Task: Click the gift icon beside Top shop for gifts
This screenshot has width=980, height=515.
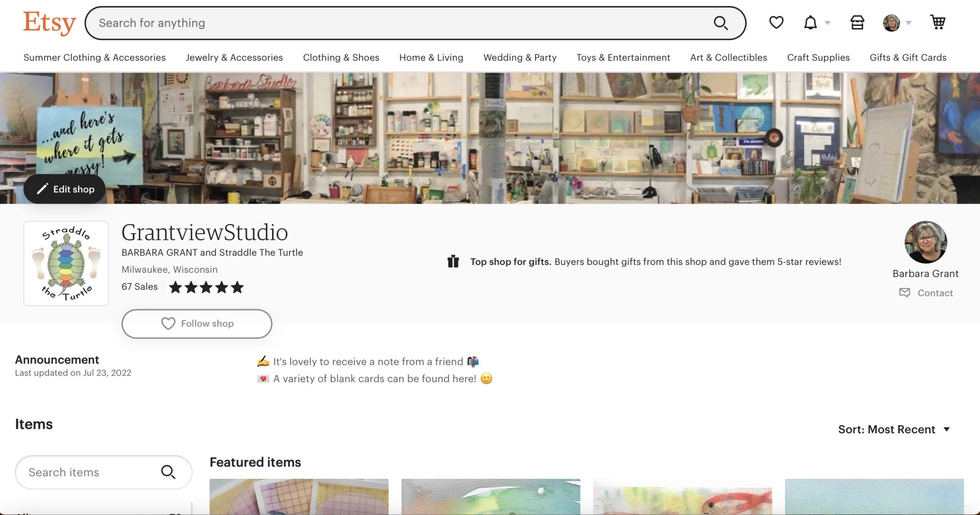Action: (453, 261)
